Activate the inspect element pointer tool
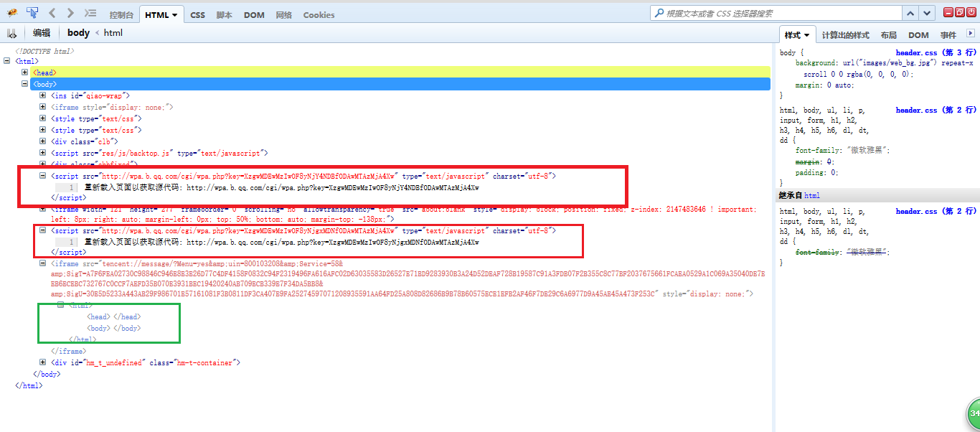The width and height of the screenshot is (980, 432). coord(32,13)
